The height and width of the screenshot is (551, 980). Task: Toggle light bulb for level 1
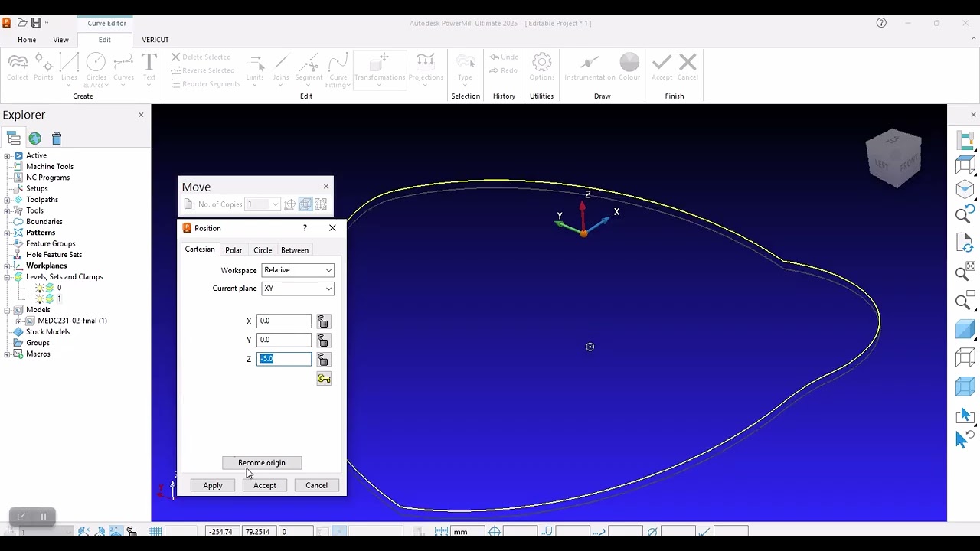click(40, 298)
